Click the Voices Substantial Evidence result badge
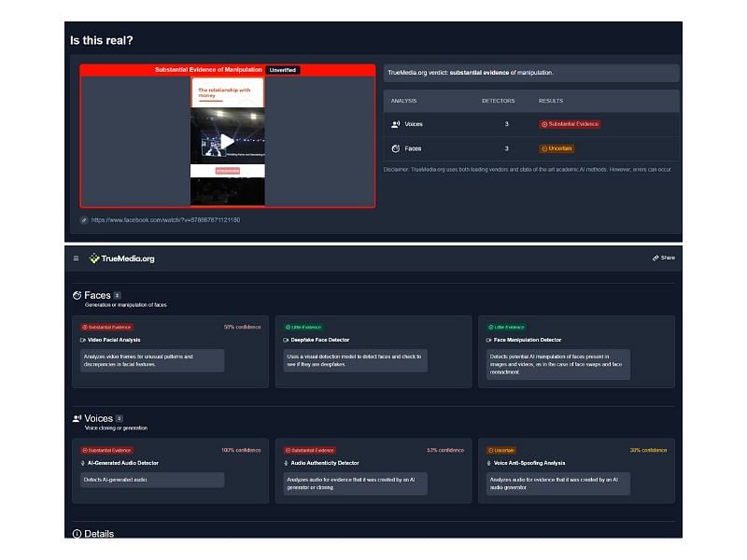 pyautogui.click(x=570, y=124)
